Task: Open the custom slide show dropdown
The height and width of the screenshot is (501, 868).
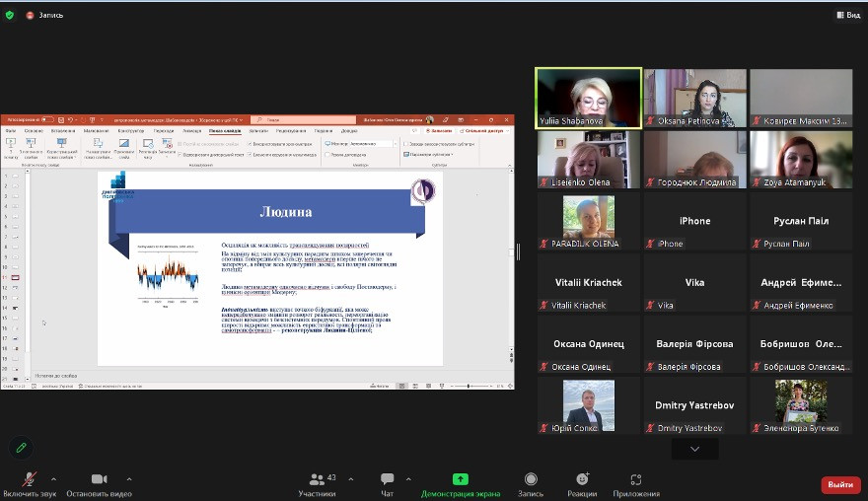Action: 62,148
